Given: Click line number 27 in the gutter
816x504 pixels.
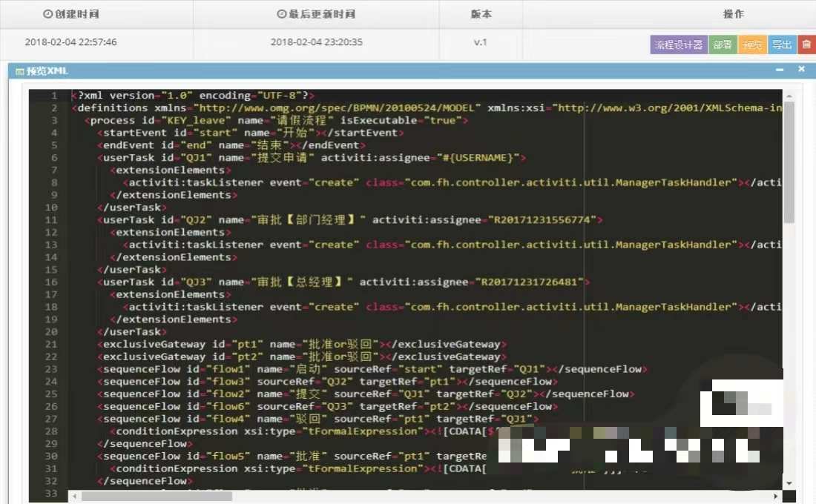Looking at the screenshot, I should point(51,420).
